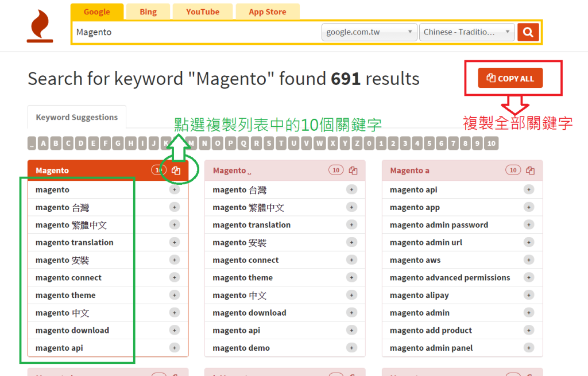Image resolution: width=588 pixels, height=376 pixels.
Task: Copy keywords from the Magento list header
Action: coord(176,170)
